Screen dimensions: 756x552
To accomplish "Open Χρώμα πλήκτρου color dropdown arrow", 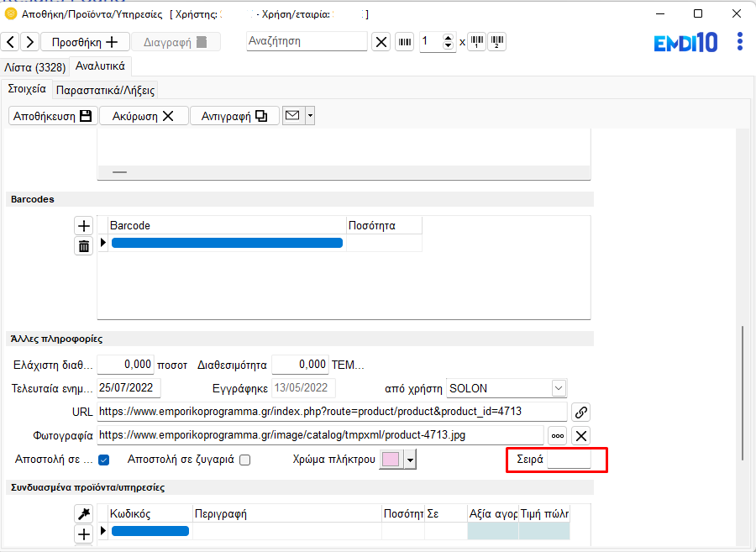I will pyautogui.click(x=410, y=460).
